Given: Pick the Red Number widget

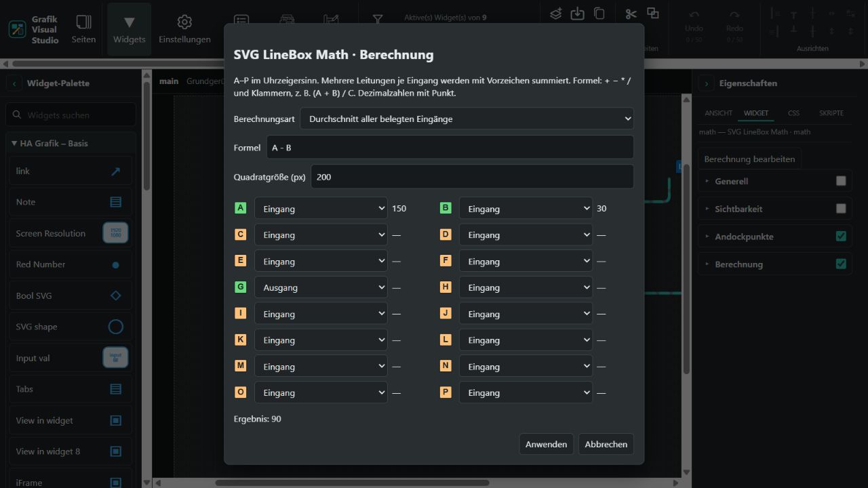Looking at the screenshot, I should click(71, 264).
